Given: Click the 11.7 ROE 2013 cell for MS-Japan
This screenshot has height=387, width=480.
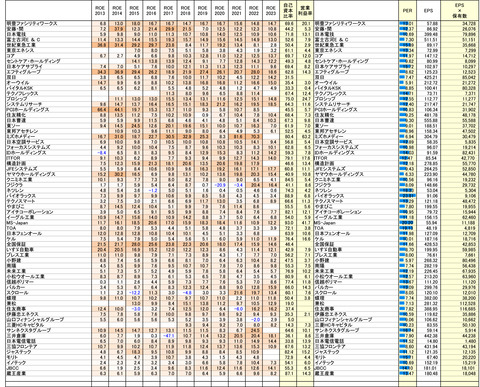Looking at the screenshot, I should click(x=100, y=223).
